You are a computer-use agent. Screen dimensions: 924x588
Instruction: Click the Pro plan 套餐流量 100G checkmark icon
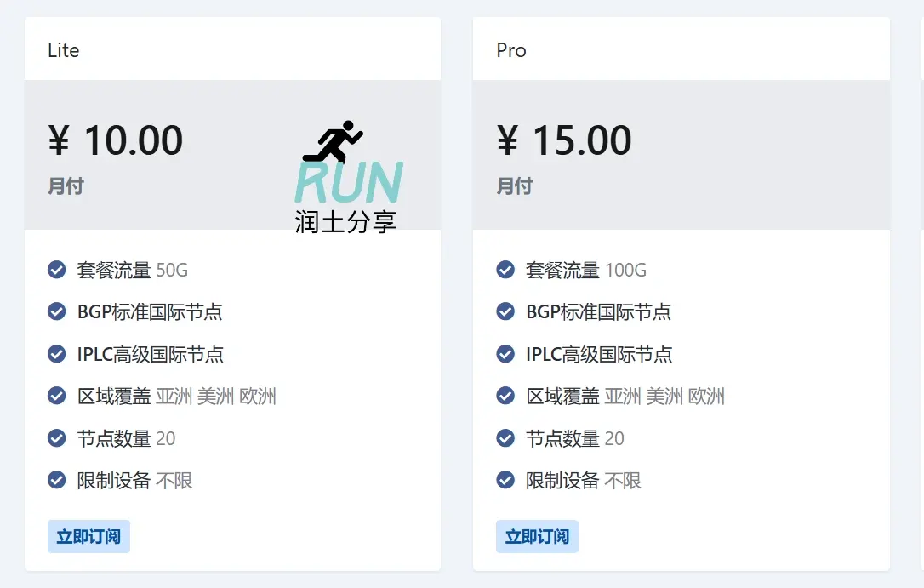click(505, 271)
